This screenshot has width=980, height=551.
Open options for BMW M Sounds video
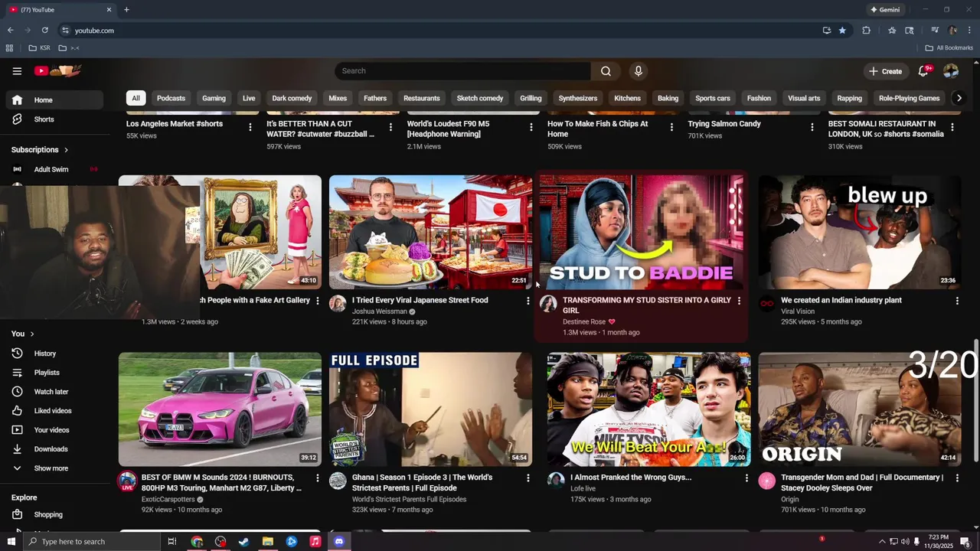pyautogui.click(x=318, y=478)
